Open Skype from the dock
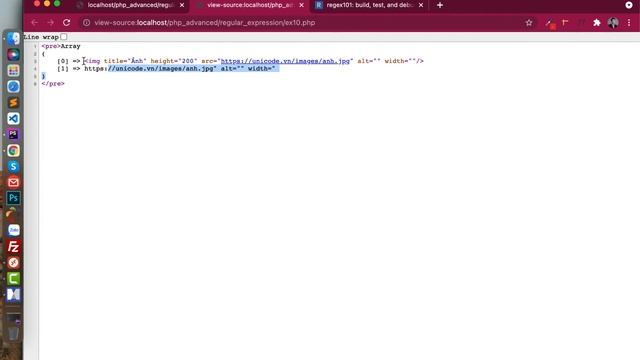The height and width of the screenshot is (360, 640). [x=13, y=167]
